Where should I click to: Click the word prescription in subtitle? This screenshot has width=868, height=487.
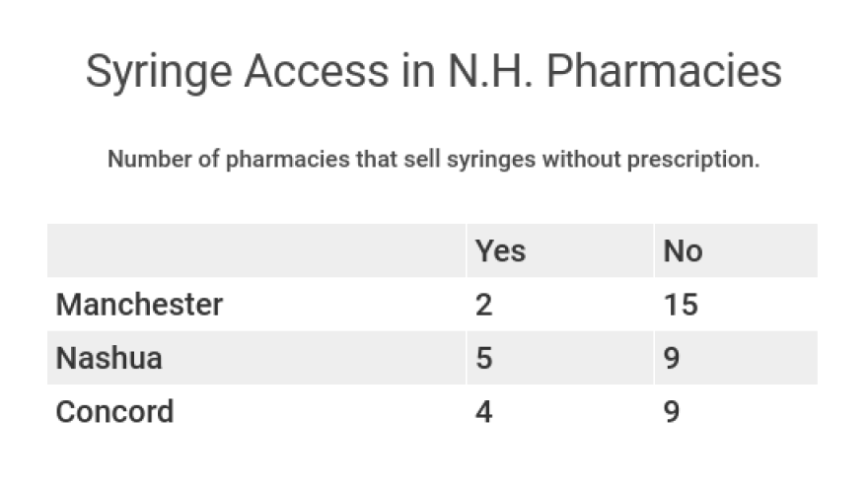(693, 160)
